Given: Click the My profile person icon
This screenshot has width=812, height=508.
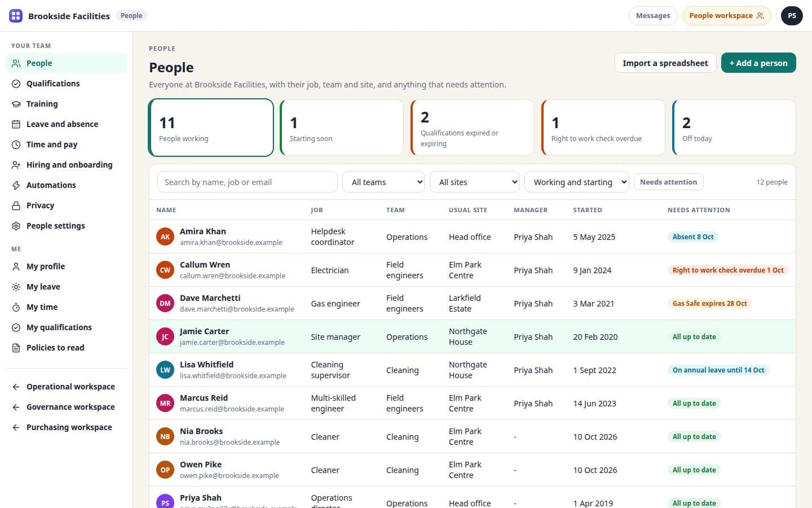Looking at the screenshot, I should pyautogui.click(x=16, y=266).
